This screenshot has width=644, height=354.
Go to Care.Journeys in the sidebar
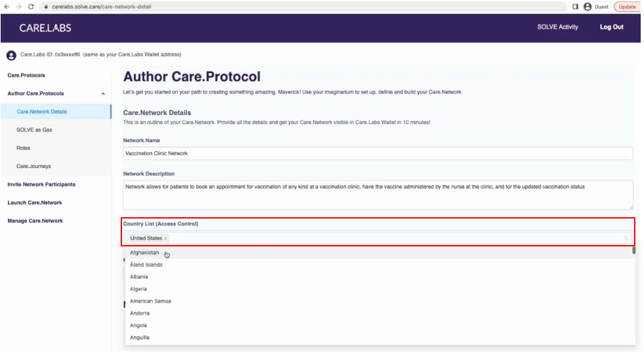(x=34, y=166)
